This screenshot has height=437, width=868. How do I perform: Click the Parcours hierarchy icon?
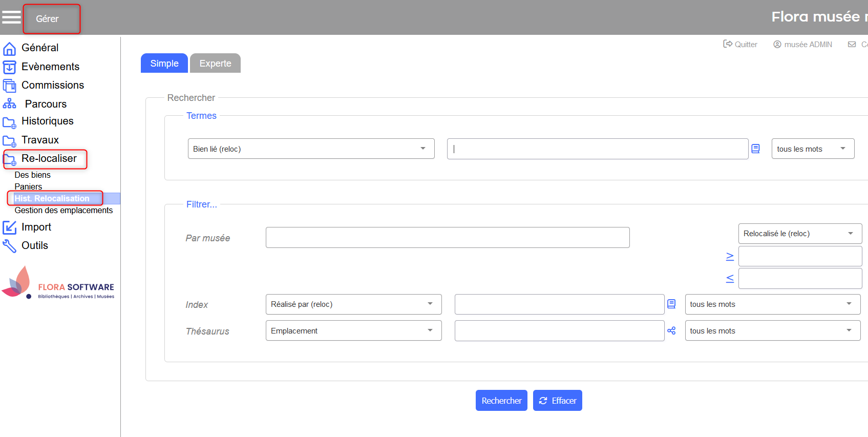9,104
